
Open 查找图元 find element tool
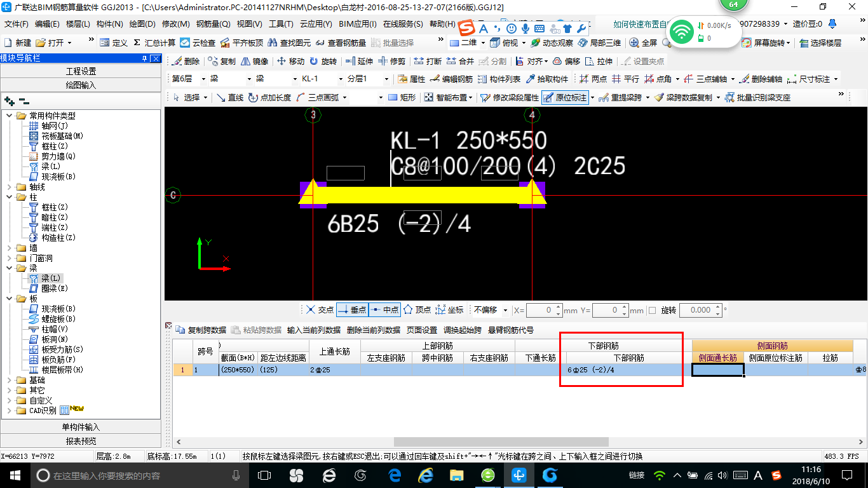tap(289, 43)
